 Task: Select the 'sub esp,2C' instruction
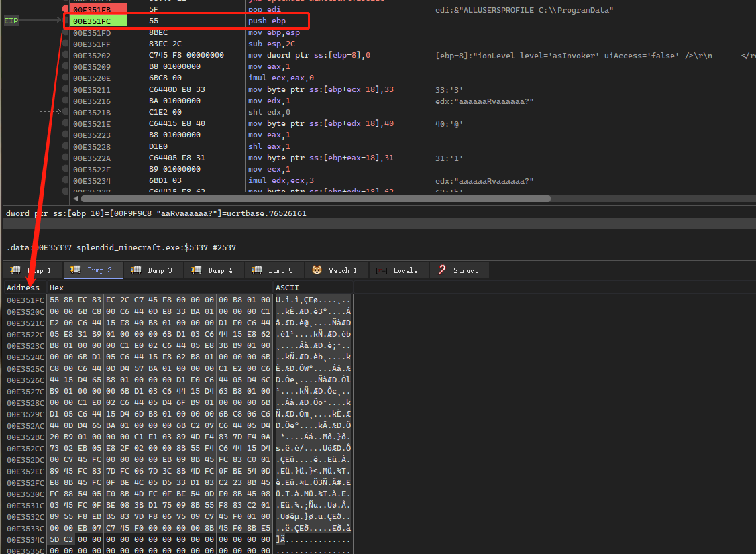272,44
